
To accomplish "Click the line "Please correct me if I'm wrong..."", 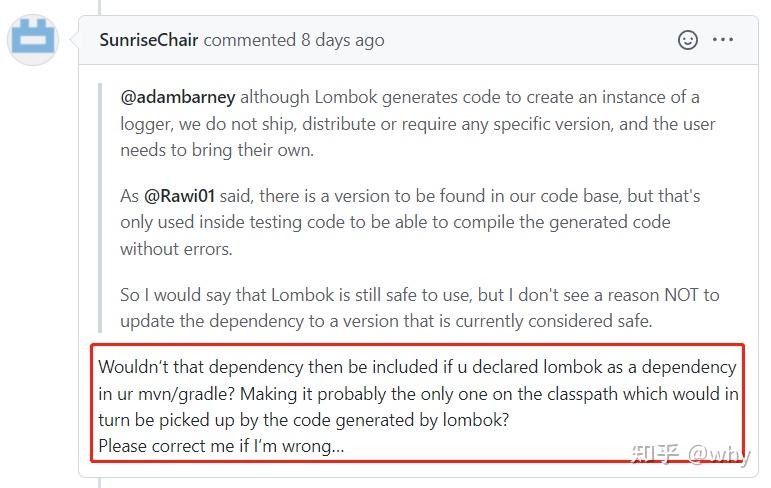I will pos(221,446).
